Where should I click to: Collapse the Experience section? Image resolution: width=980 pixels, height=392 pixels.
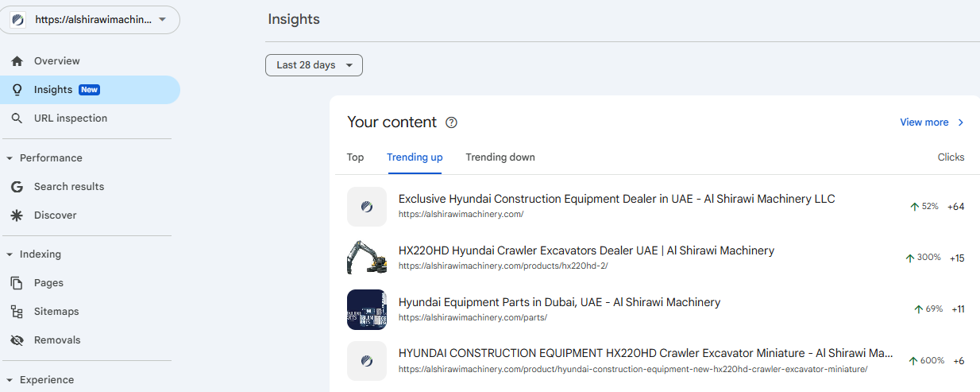pyautogui.click(x=40, y=380)
